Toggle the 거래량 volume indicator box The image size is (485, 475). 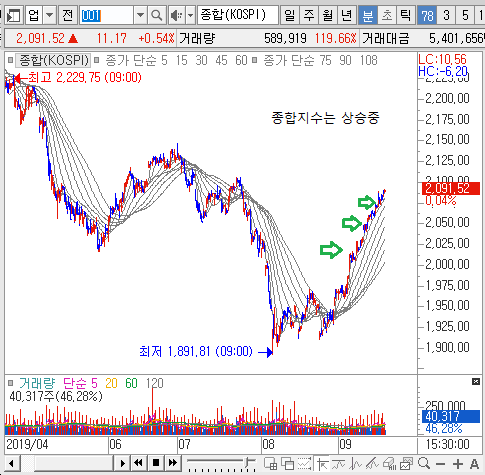pos(10,383)
